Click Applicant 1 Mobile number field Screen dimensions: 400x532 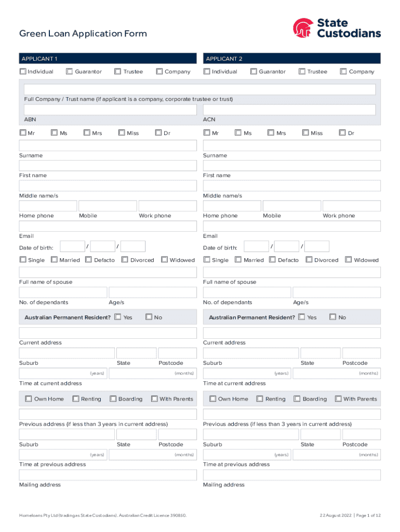point(108,206)
